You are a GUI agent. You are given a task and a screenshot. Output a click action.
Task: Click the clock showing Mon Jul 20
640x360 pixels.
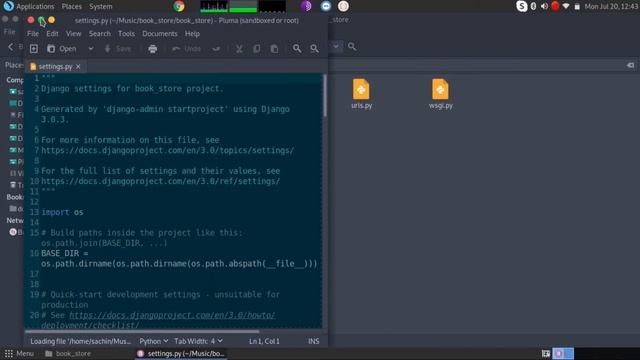(611, 6)
